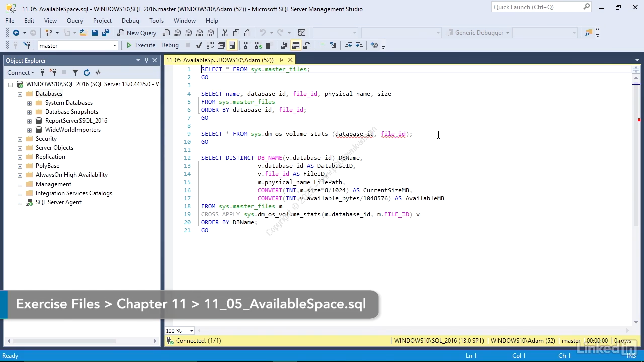Click the New Project icon
The image size is (644, 362).
click(49, 33)
